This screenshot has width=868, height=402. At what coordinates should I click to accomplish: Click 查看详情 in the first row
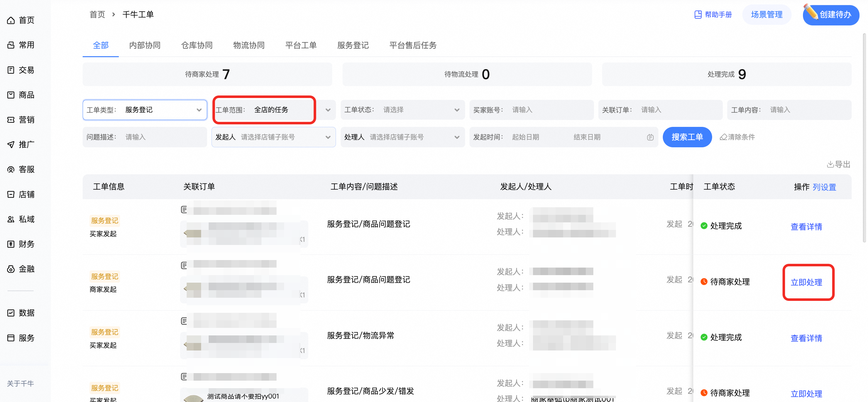coord(806,226)
